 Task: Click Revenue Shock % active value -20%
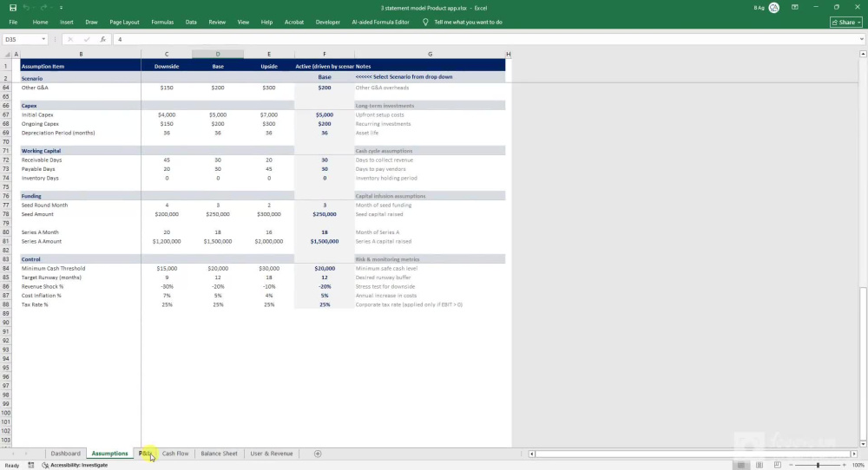325,286
